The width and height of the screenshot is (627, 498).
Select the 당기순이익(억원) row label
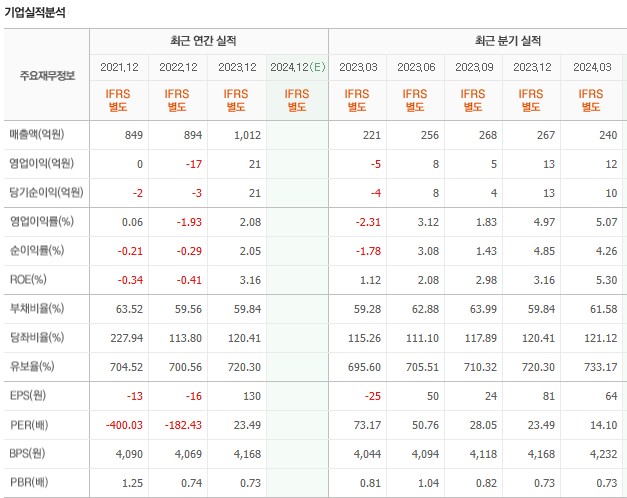(x=46, y=192)
